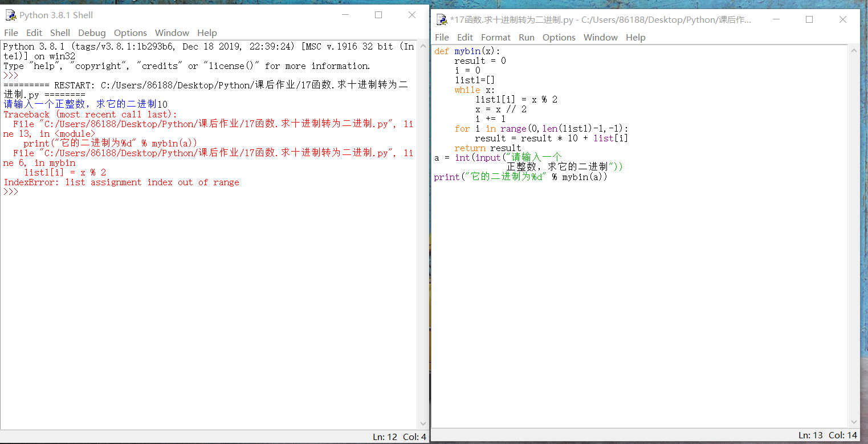Open Window menu in the editor window
The width and height of the screenshot is (868, 444).
pos(601,38)
